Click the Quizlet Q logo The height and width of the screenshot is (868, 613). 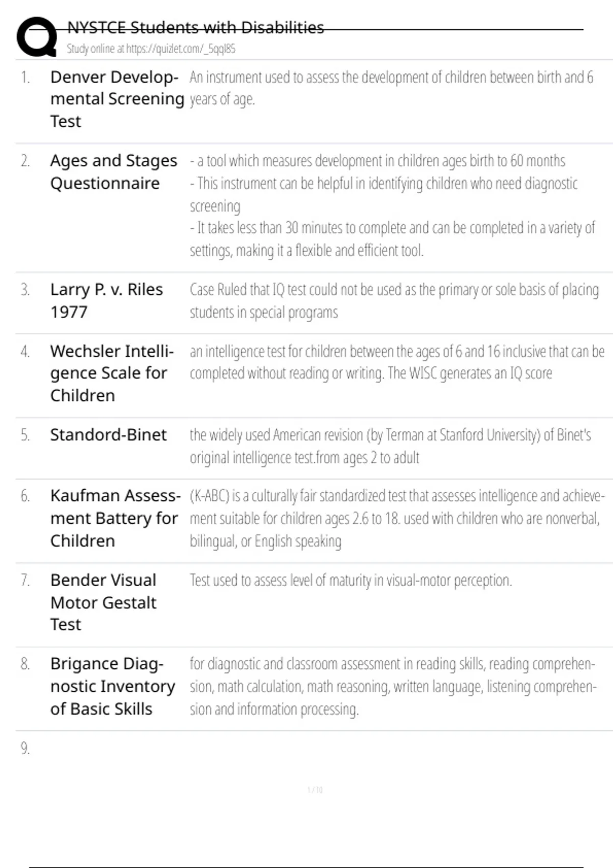tap(37, 37)
